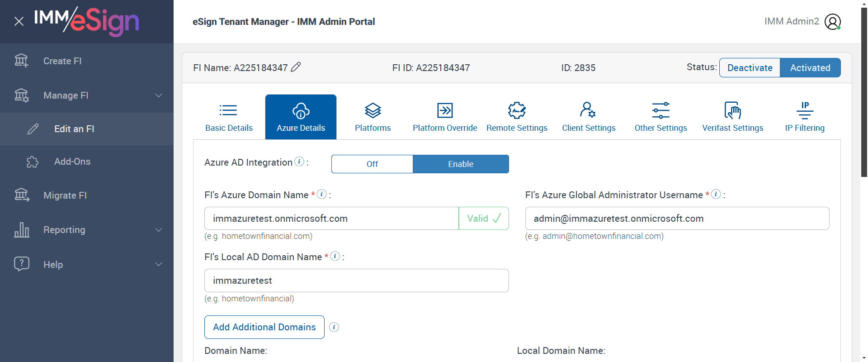Show info for Global Administrator Username

716,194
